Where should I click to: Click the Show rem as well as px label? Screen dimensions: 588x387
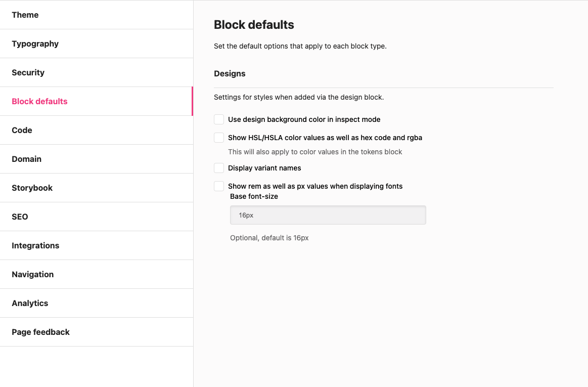coord(315,186)
